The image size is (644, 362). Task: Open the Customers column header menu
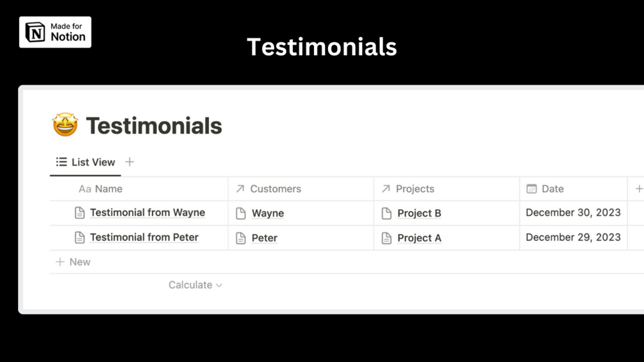pyautogui.click(x=275, y=189)
